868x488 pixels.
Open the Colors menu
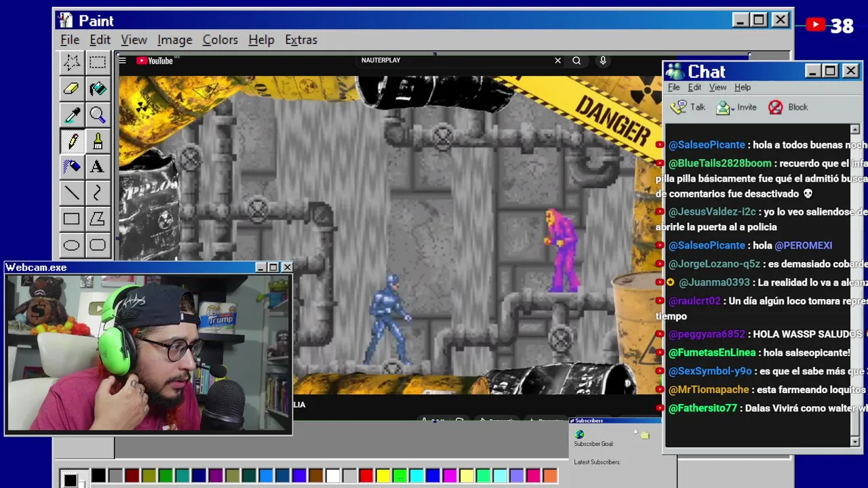click(220, 40)
